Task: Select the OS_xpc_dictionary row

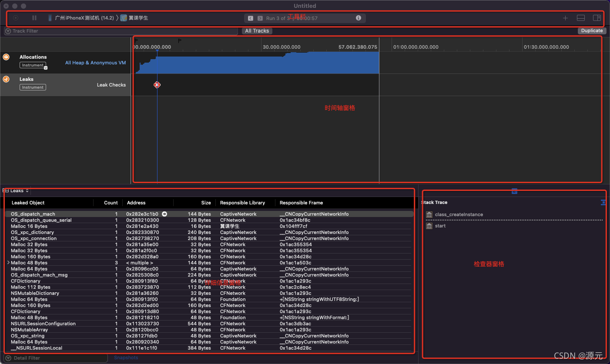Action: [209, 232]
